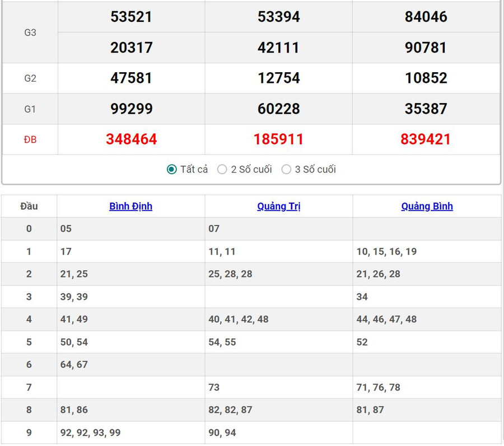Click the G1 prize number 99299
This screenshot has width=504, height=446.
(131, 109)
